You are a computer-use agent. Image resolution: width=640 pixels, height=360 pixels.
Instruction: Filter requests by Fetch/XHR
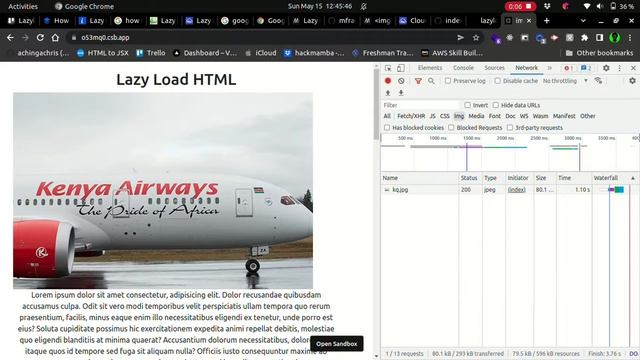point(411,116)
